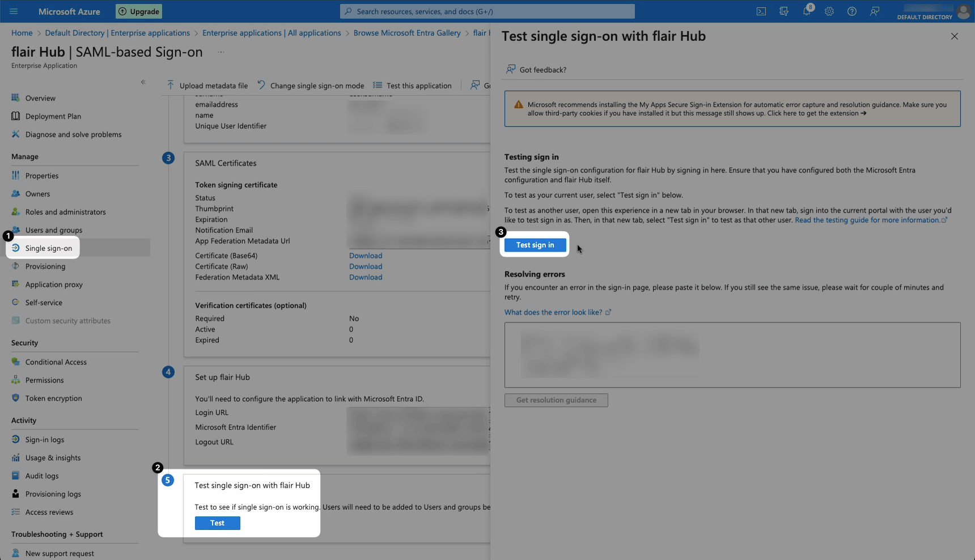Click the Diagnose and solve problems icon
The height and width of the screenshot is (560, 975).
[x=16, y=134]
